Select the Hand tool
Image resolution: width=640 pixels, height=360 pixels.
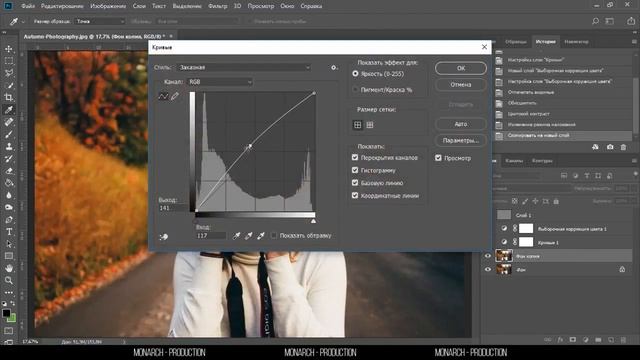[9, 268]
